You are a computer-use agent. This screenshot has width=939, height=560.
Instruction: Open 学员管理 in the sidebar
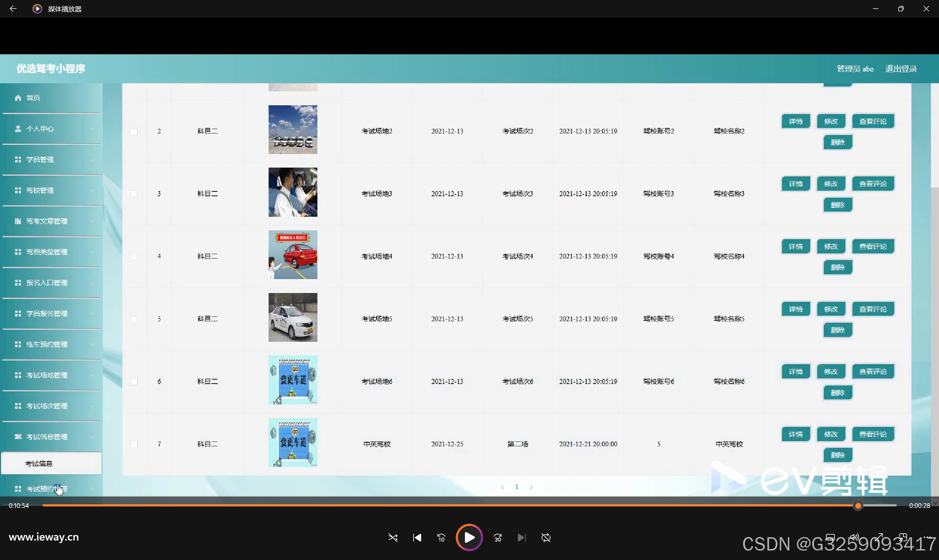click(x=51, y=160)
